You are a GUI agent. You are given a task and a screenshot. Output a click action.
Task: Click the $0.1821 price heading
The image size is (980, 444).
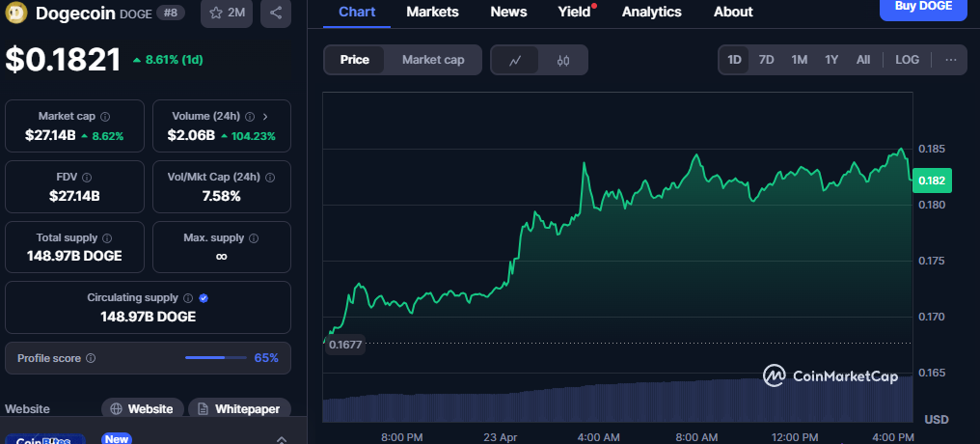coord(63,60)
